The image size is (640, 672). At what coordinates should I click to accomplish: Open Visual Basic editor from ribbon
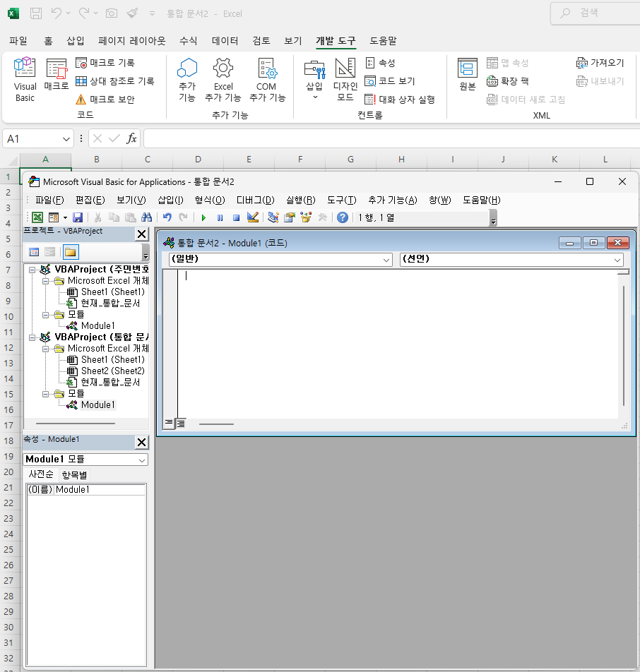pos(25,80)
